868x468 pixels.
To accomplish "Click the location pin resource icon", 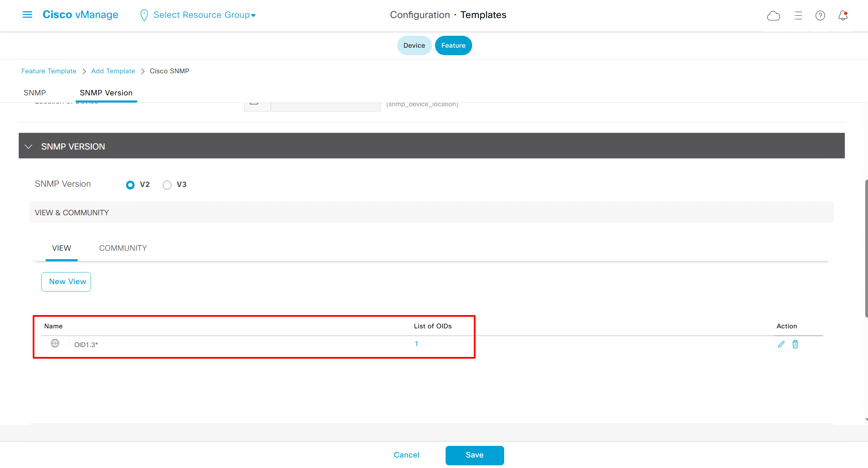I will pyautogui.click(x=144, y=15).
